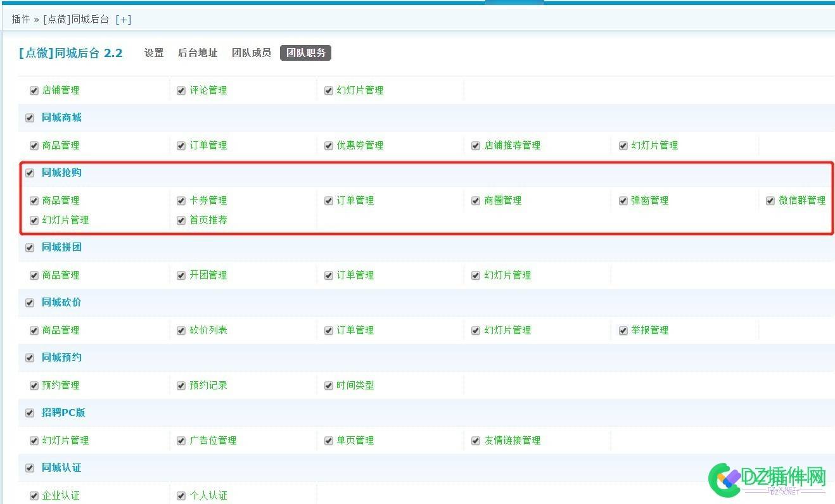Screen dimensions: 835x504
Task: Toggle 幻灯片管理 under 招聘PC版
Action: (34, 441)
